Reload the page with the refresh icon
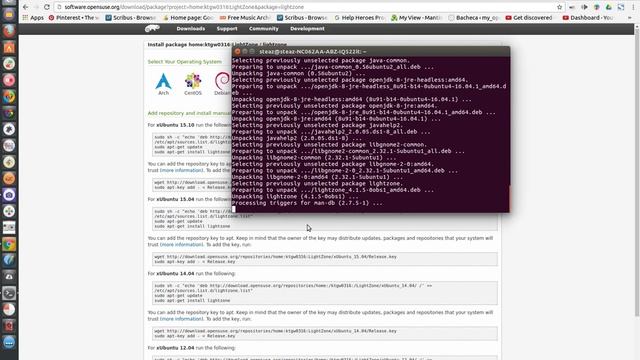This screenshot has height=360, width=640. coord(47,7)
